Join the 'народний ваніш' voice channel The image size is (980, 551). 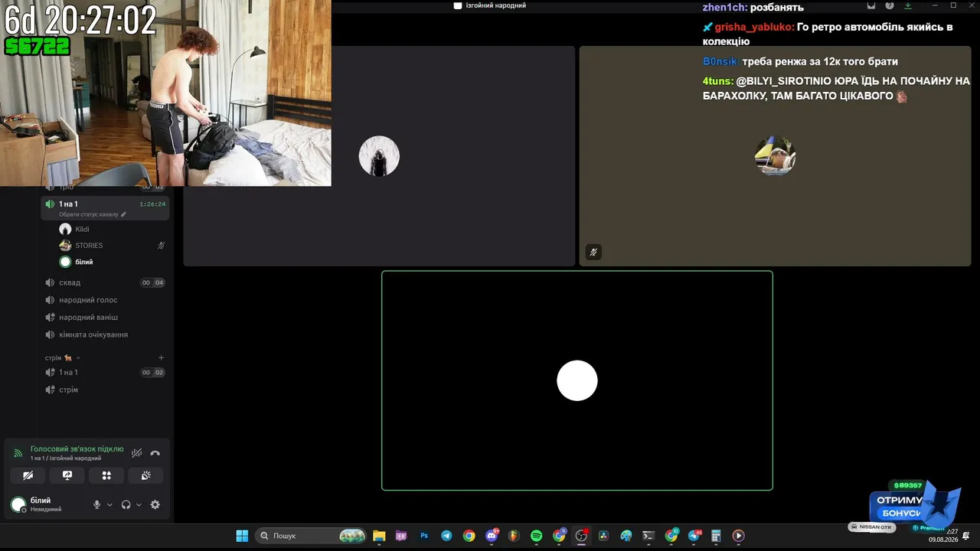(x=105, y=317)
